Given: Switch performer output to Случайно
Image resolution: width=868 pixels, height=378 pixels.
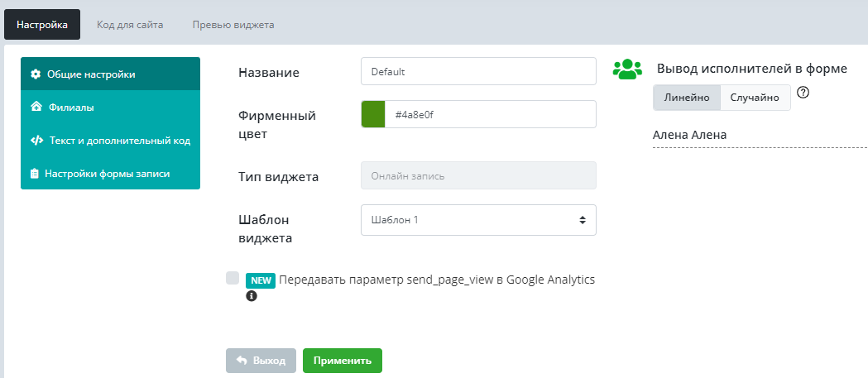Looking at the screenshot, I should (x=755, y=98).
